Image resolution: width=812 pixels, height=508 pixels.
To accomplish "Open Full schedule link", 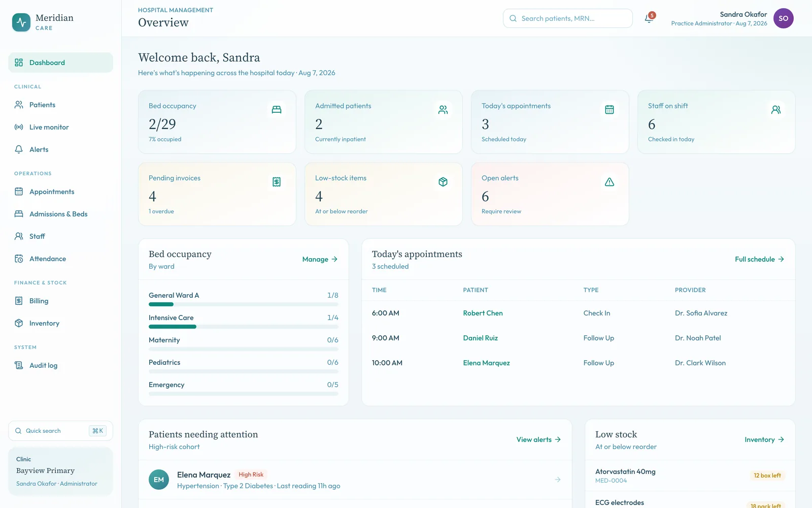I will point(760,259).
